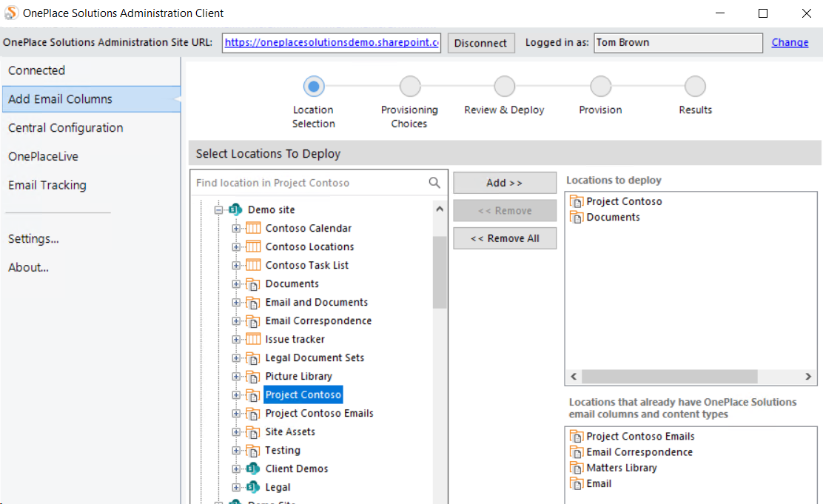Click up arrow of tree scrollbar
The height and width of the screenshot is (504, 823).
pyautogui.click(x=440, y=209)
